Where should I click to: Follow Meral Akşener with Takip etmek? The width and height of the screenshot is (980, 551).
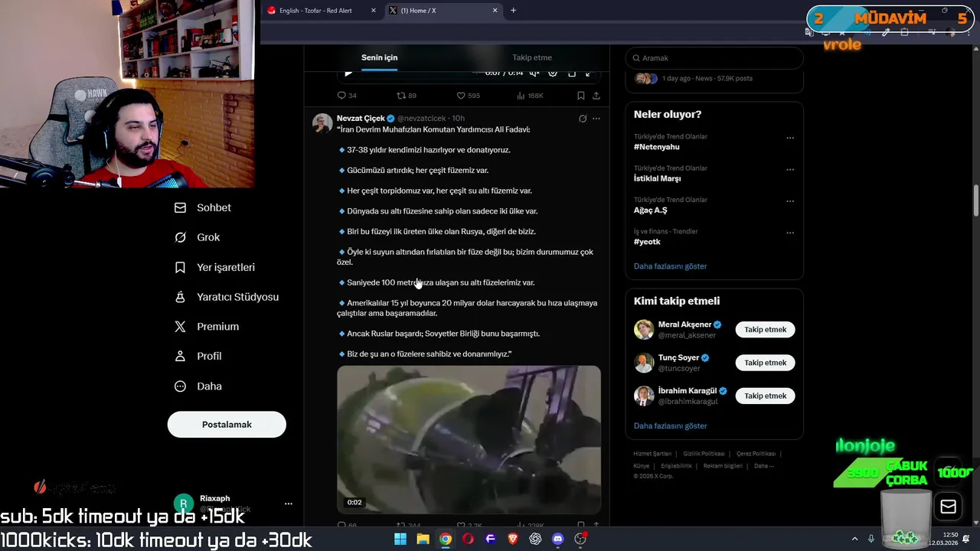[765, 330]
